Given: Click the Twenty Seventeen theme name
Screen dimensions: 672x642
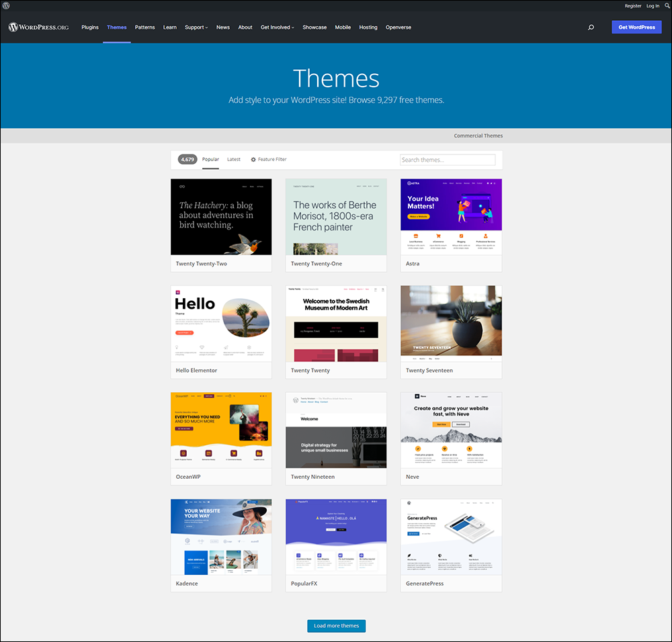Looking at the screenshot, I should point(429,371).
